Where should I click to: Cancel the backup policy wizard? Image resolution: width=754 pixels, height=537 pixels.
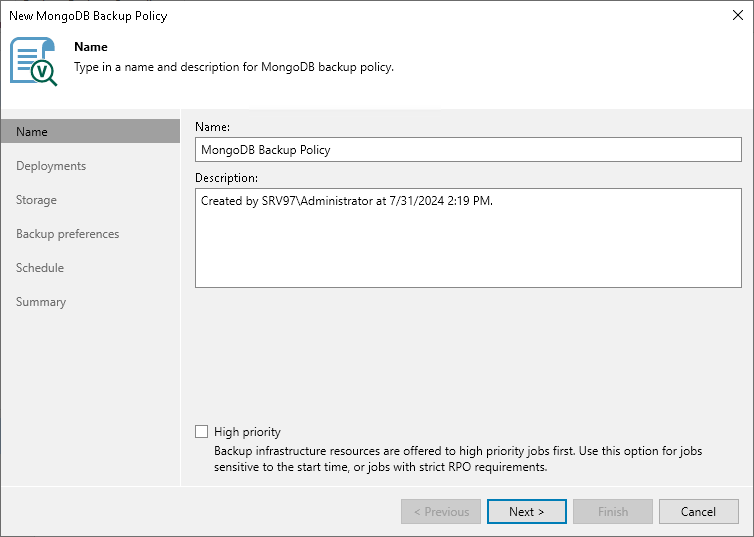click(x=699, y=512)
